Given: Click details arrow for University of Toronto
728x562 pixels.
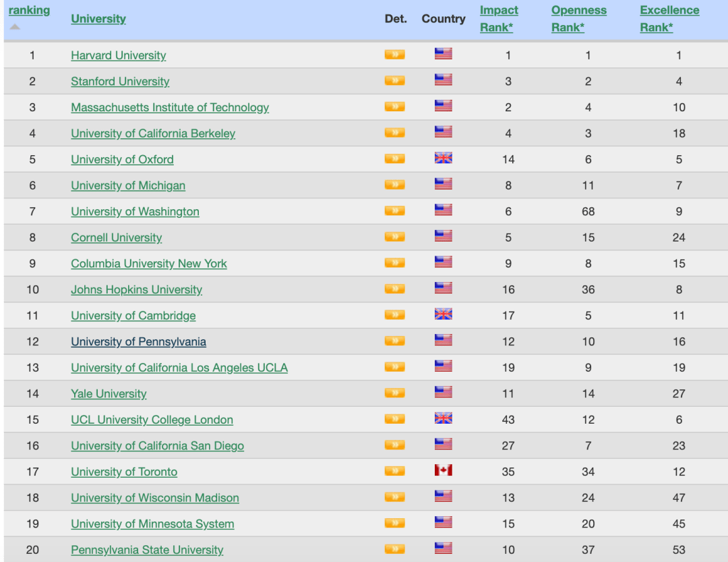Looking at the screenshot, I should [x=394, y=471].
